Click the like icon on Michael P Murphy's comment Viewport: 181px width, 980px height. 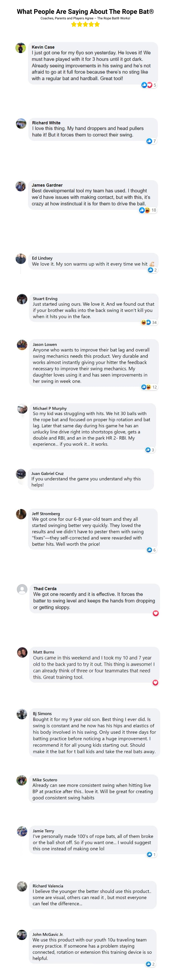click(148, 450)
